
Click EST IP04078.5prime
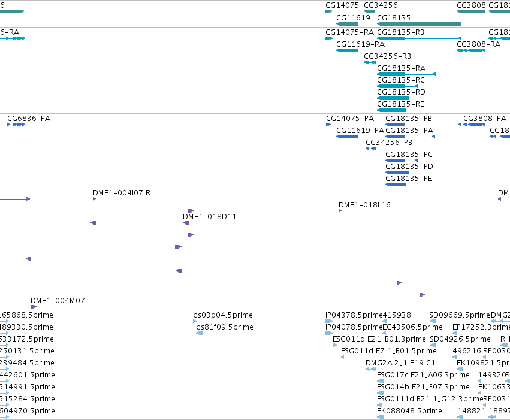[x=329, y=333]
